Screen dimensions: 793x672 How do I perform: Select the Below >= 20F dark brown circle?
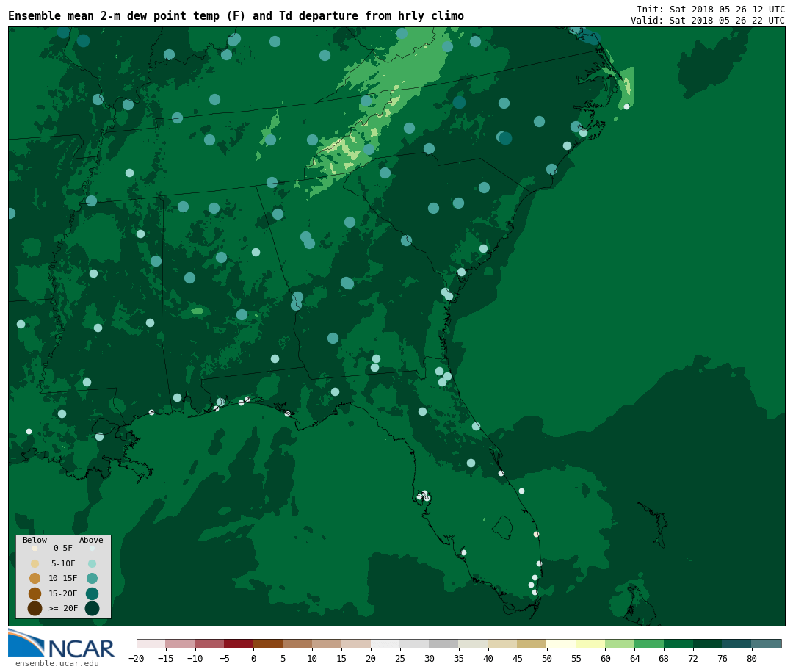35,608
